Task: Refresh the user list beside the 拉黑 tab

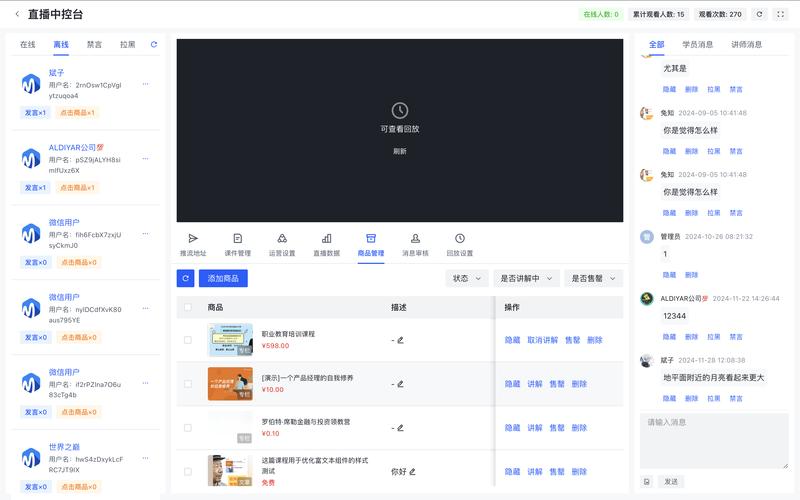Action: tap(153, 45)
